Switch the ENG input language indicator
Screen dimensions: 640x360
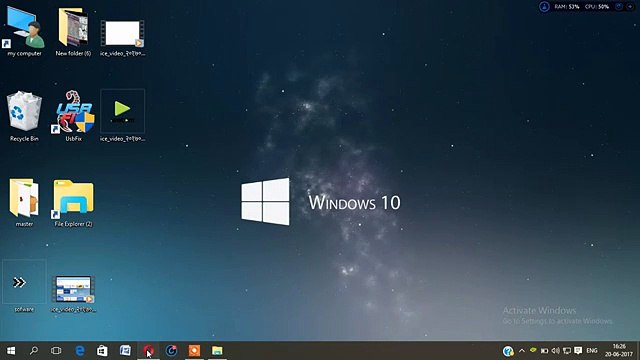592,351
